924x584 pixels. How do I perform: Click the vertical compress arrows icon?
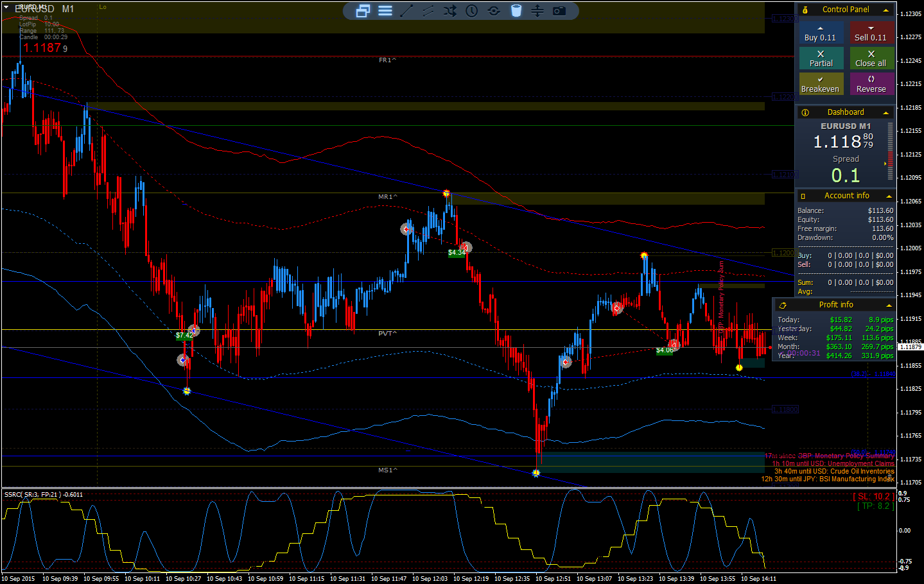coord(537,11)
